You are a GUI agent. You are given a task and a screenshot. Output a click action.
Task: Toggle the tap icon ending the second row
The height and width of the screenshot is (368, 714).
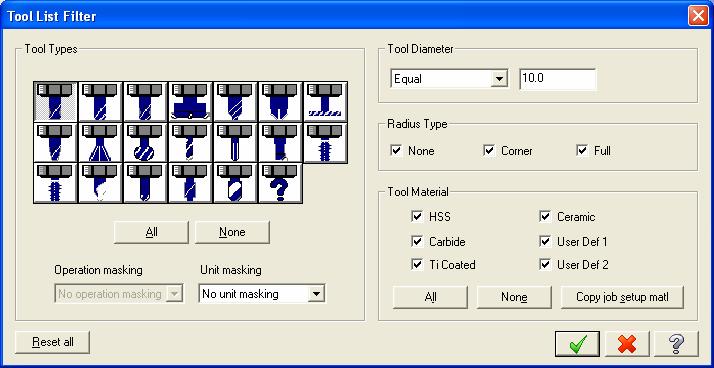coord(326,143)
